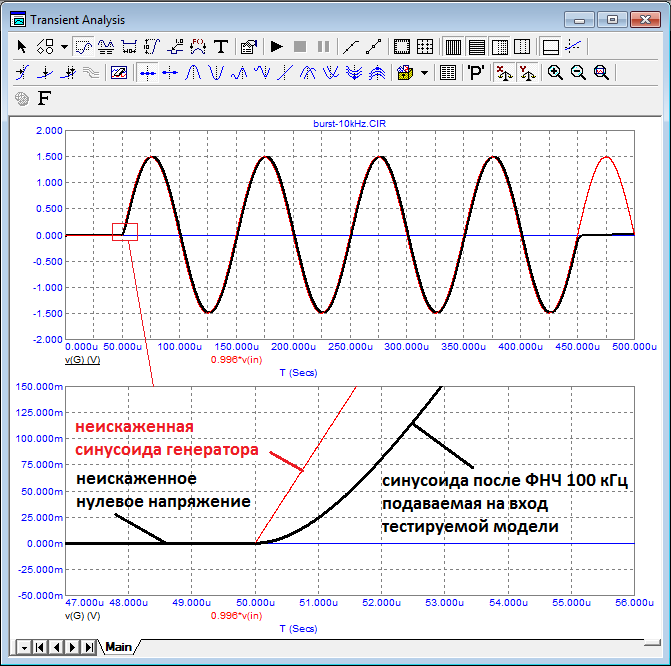Open the analysis Properties dialog
671x666 pixels.
[249, 46]
